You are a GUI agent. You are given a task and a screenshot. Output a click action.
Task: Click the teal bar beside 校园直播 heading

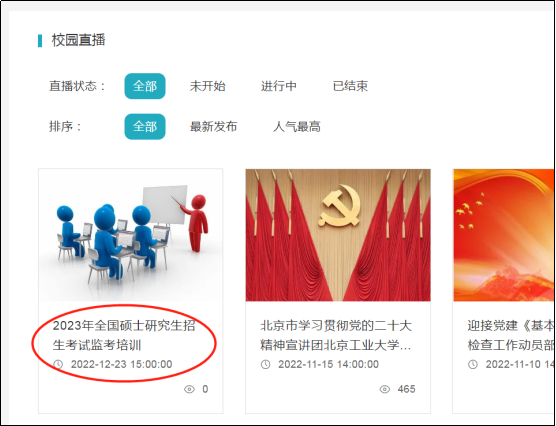[x=40, y=40]
